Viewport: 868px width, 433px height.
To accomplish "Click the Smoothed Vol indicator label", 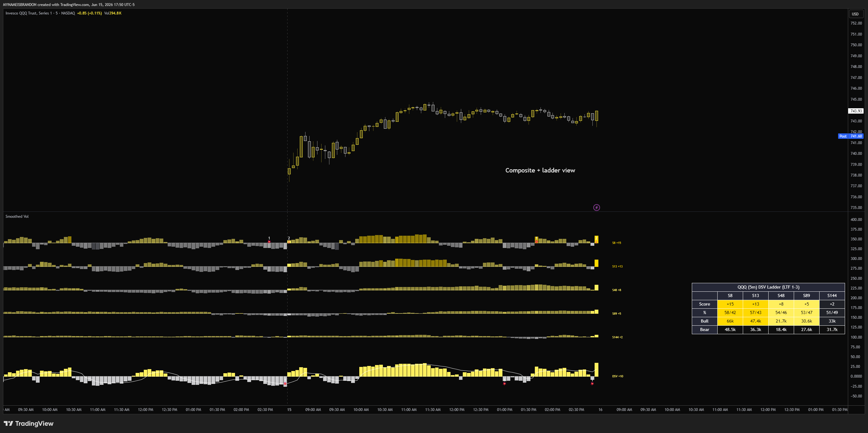I will [17, 216].
